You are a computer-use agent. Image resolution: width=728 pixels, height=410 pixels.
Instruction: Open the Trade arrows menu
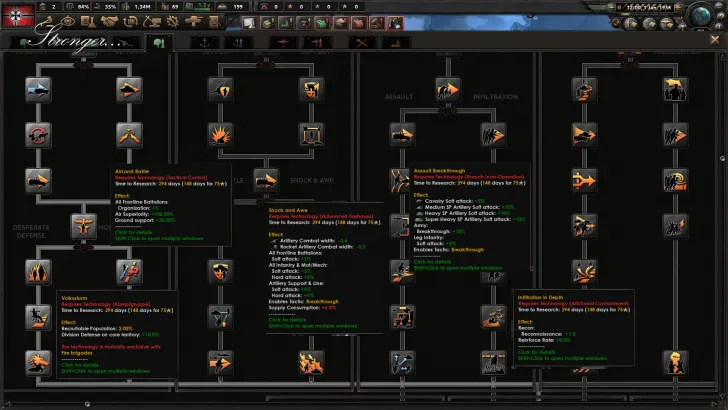[131, 21]
